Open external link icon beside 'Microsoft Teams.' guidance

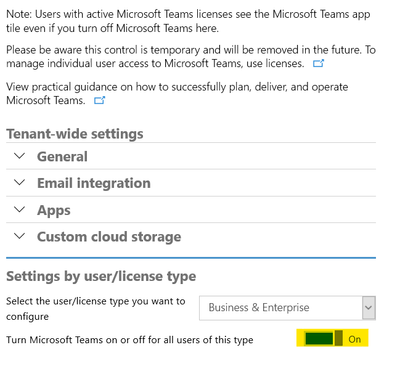pos(99,100)
